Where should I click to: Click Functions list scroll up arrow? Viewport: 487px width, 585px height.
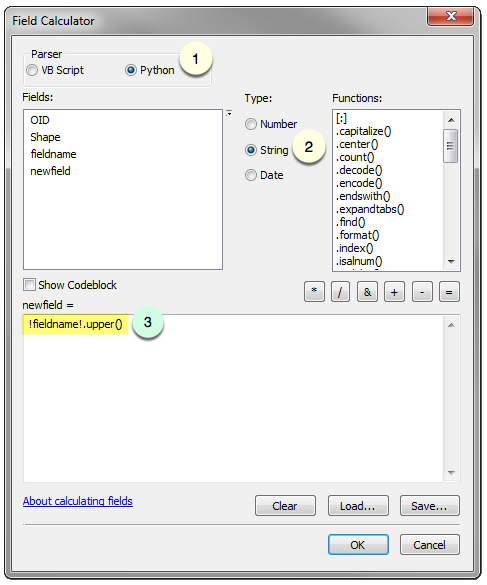pos(451,120)
